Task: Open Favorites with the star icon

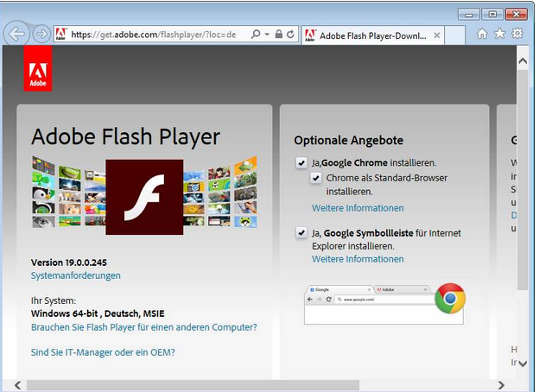Action: [499, 34]
